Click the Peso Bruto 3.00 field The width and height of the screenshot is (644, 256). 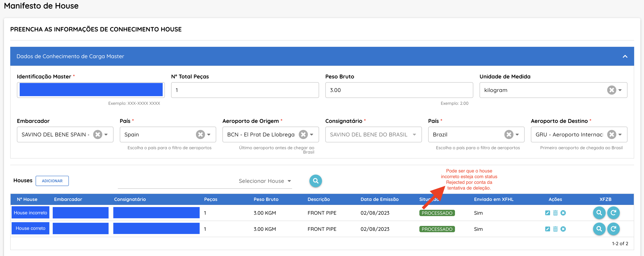[x=399, y=90]
